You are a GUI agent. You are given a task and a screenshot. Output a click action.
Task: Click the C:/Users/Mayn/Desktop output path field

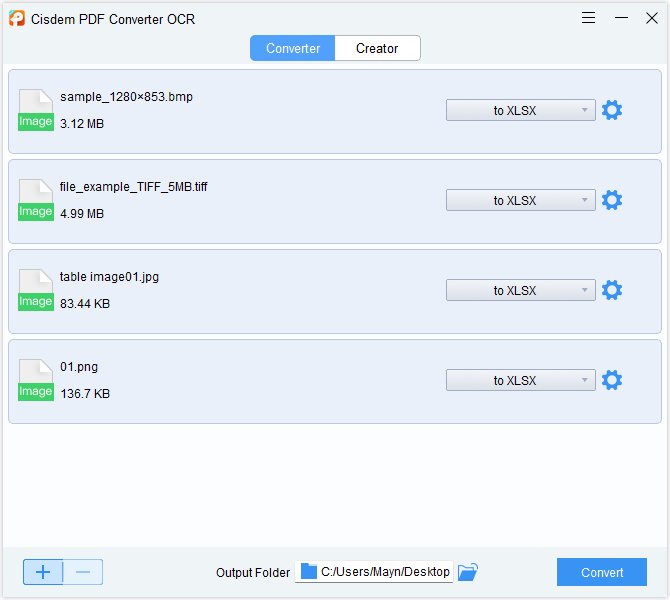pos(374,572)
